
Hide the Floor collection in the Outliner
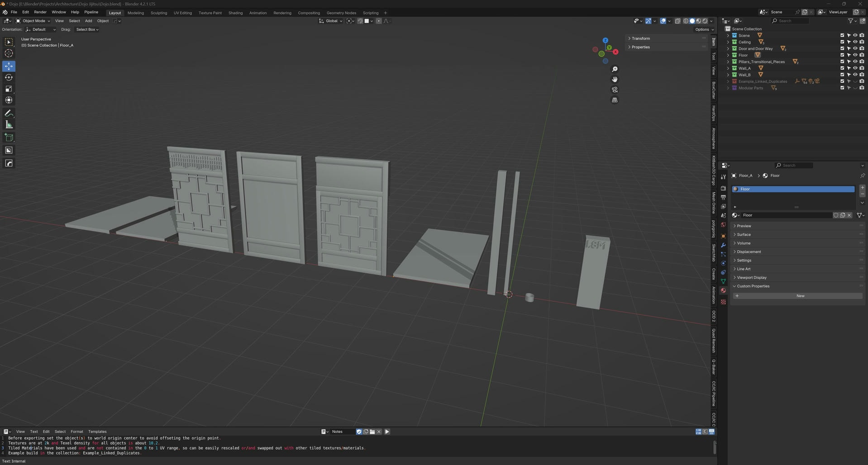pos(855,55)
